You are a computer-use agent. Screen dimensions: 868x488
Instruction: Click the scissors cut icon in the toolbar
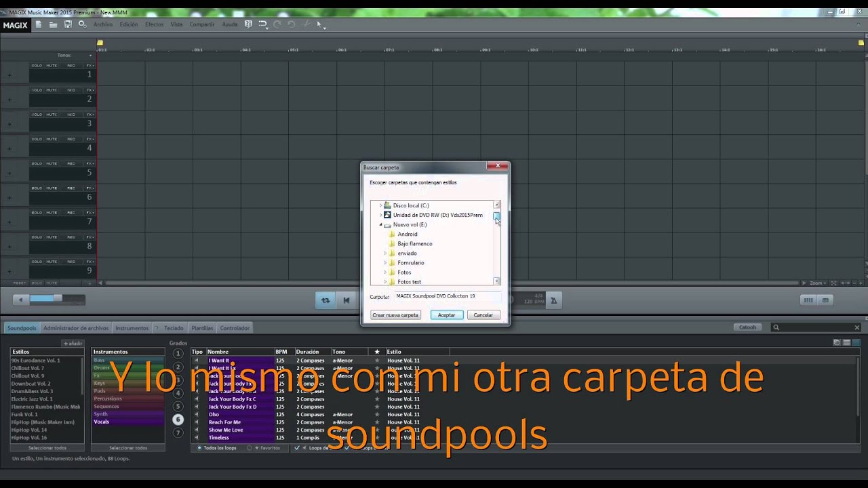(x=307, y=24)
